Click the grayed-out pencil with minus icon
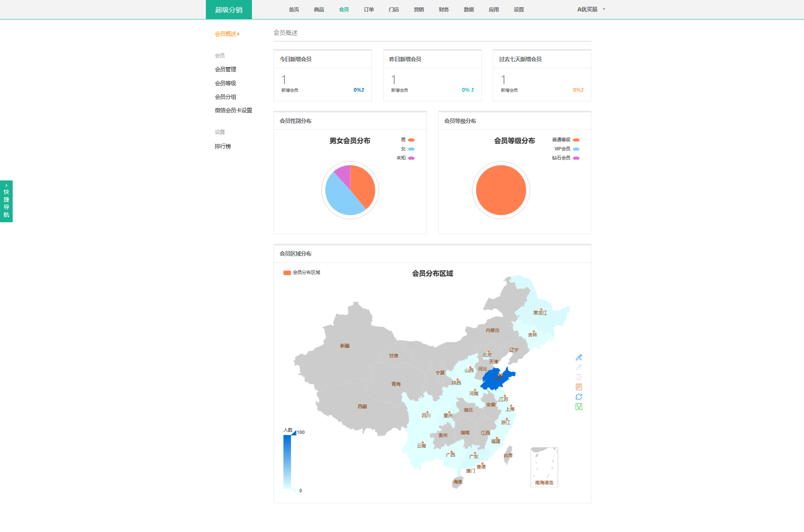Screen dimensions: 804x532 click(x=579, y=367)
